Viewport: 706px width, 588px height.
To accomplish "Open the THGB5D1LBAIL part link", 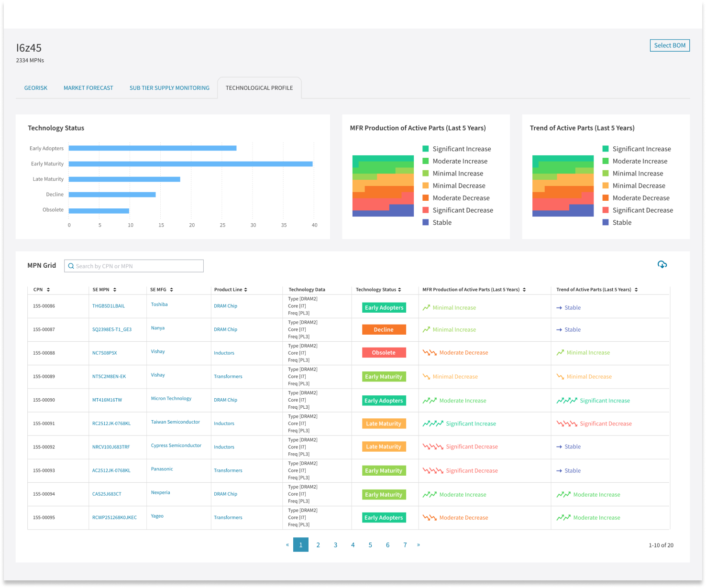I will point(108,305).
